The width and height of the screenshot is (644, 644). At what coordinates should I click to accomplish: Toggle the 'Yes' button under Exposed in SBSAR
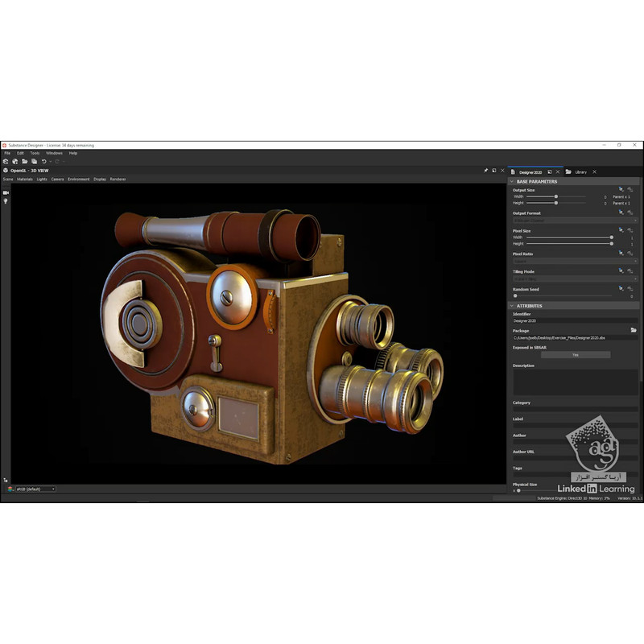[x=575, y=354]
